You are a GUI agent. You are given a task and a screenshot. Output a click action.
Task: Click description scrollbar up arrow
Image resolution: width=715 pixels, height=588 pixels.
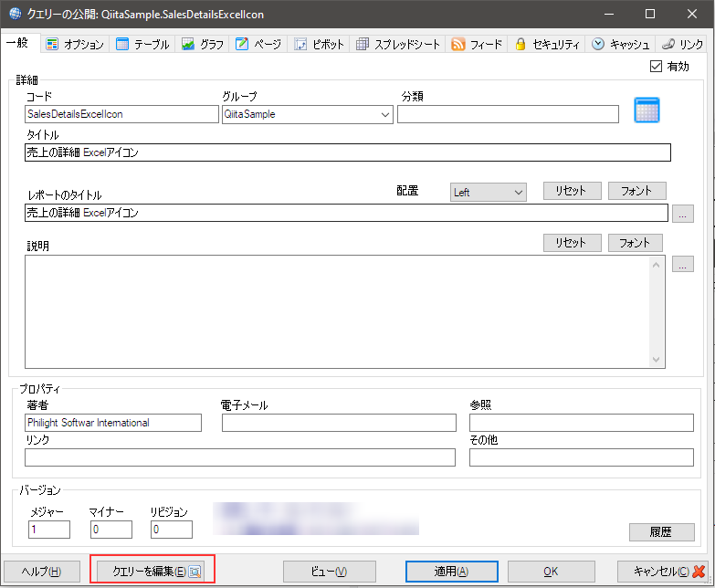(657, 265)
